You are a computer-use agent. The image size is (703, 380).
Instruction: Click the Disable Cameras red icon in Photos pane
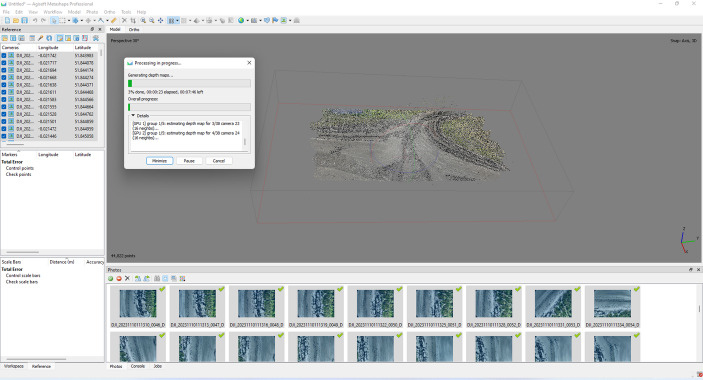tap(119, 278)
